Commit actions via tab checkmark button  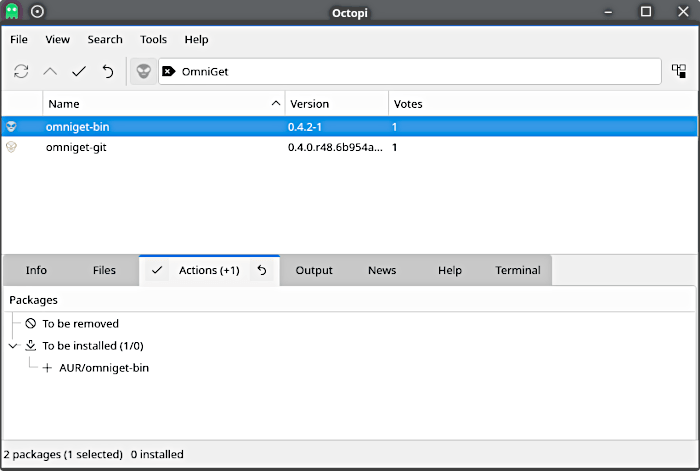point(157,270)
